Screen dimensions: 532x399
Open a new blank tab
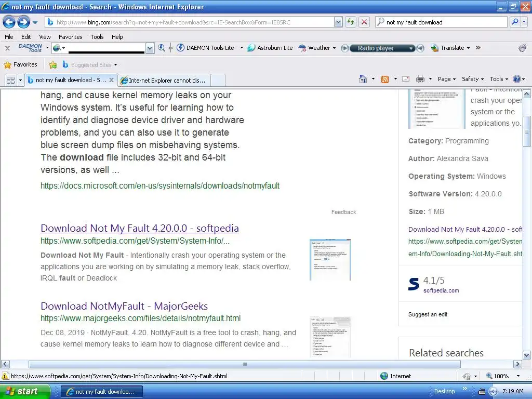click(218, 81)
